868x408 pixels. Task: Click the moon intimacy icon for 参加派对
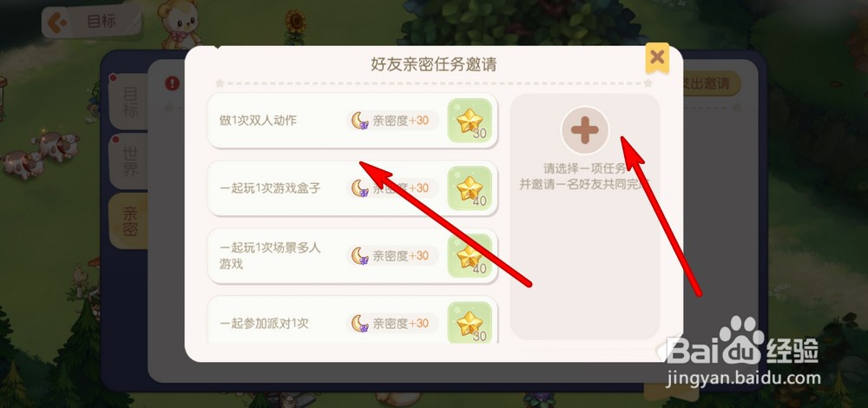[360, 323]
